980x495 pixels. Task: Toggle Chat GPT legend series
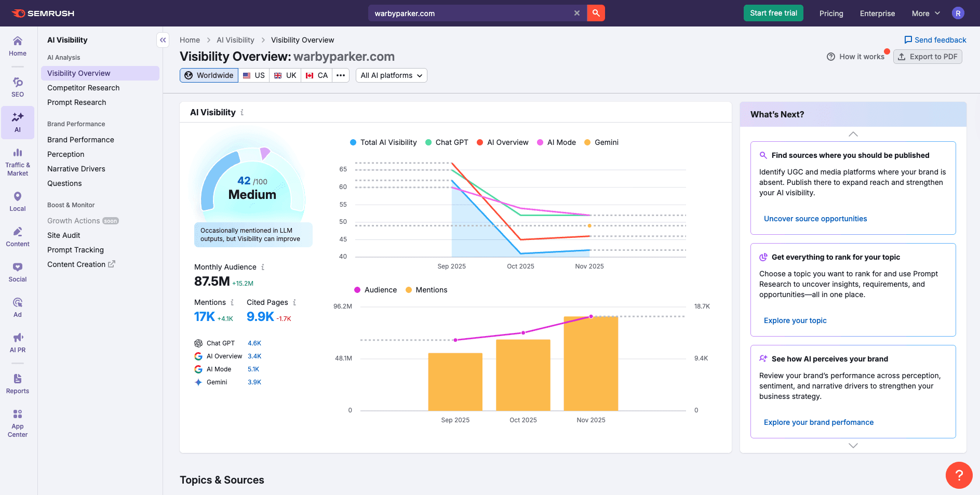tap(447, 142)
